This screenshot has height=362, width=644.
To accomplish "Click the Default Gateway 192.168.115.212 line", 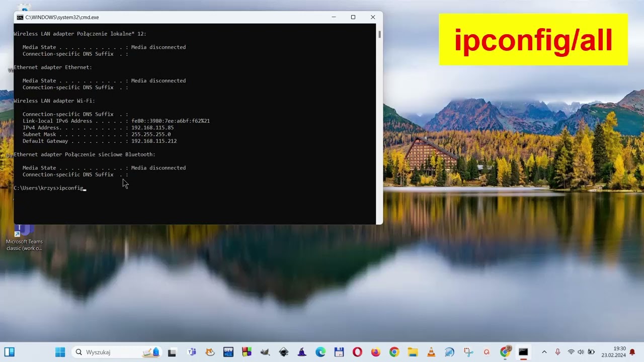I will 100,141.
